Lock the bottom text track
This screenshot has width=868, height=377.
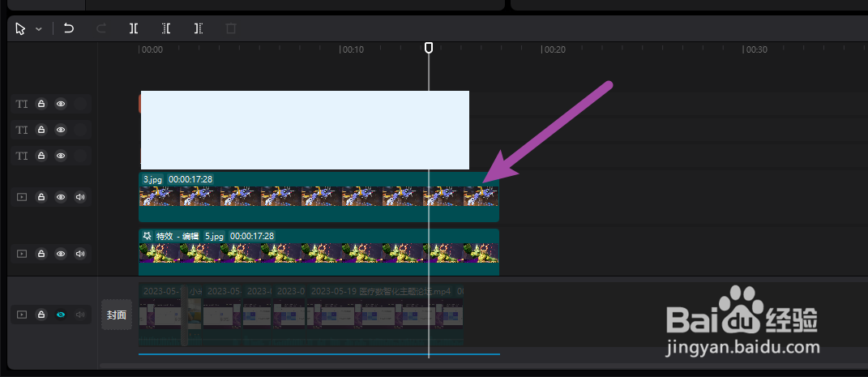tap(41, 156)
